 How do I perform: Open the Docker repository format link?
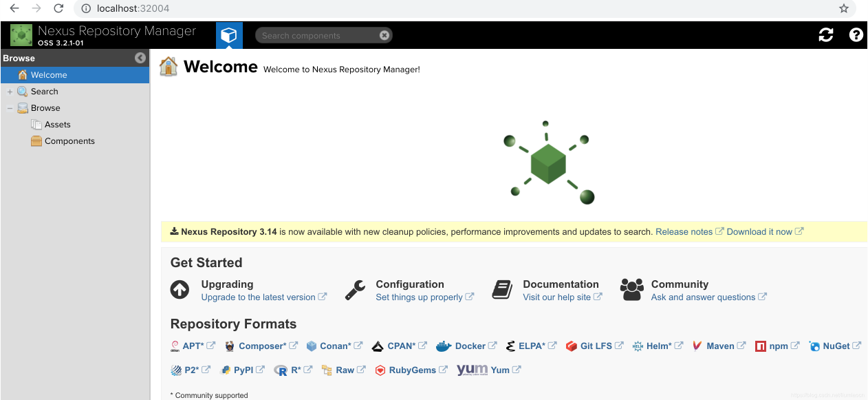pyautogui.click(x=470, y=346)
